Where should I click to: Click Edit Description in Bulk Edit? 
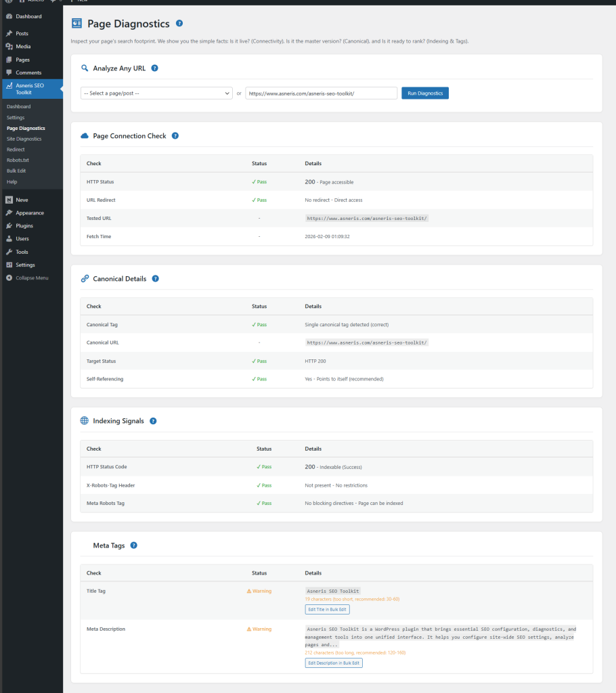333,663
